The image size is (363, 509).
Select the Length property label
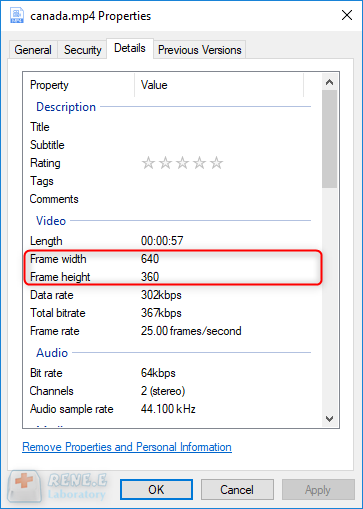click(46, 241)
